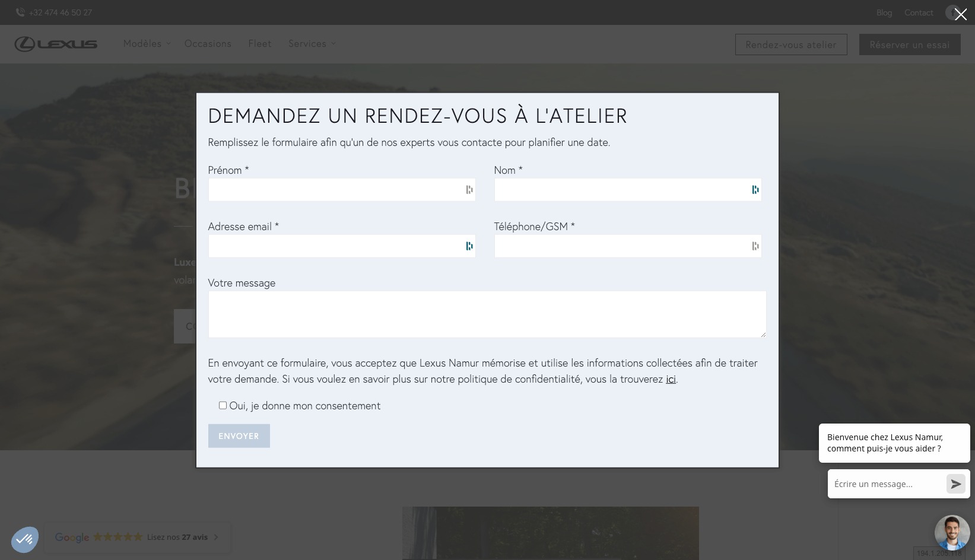Open the privacy policy 'ici' link

pos(671,379)
